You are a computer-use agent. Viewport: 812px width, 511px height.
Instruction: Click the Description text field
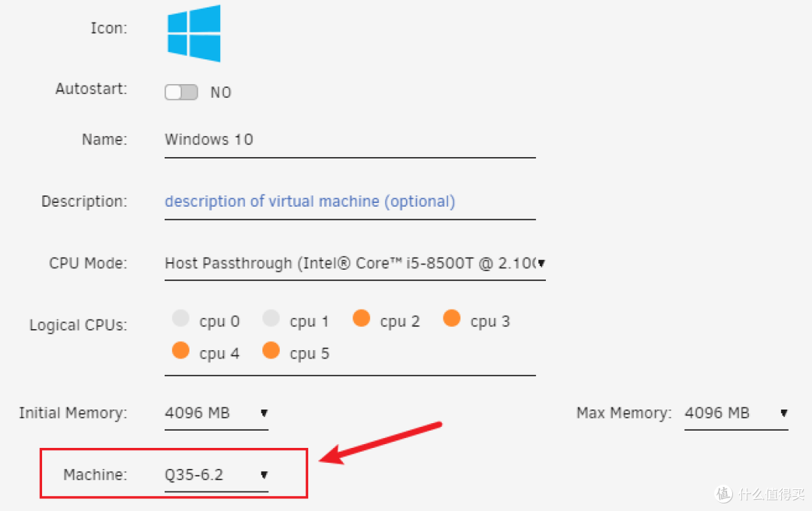350,201
